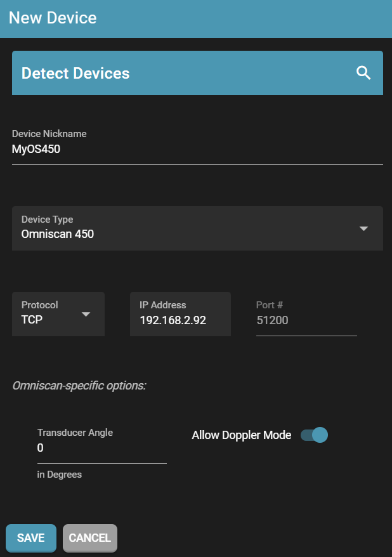
Task: Select the Omniscan 450 device type value
Action: point(58,234)
